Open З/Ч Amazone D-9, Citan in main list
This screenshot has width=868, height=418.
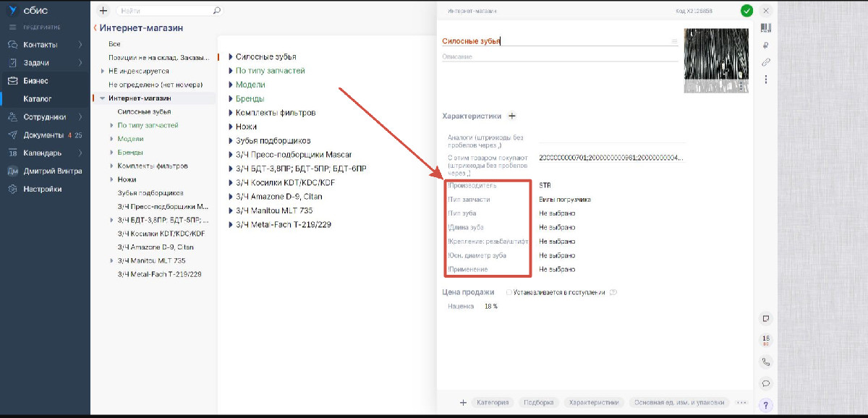(279, 196)
